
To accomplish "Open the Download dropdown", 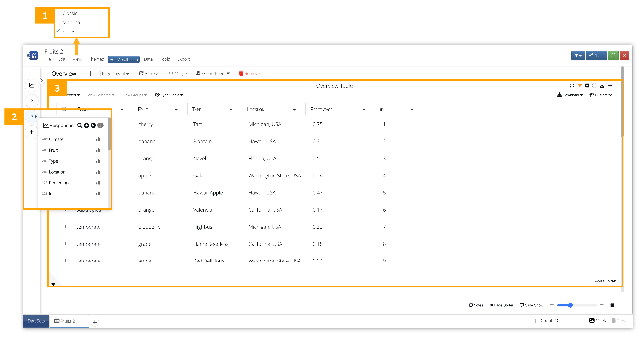I will click(x=570, y=95).
